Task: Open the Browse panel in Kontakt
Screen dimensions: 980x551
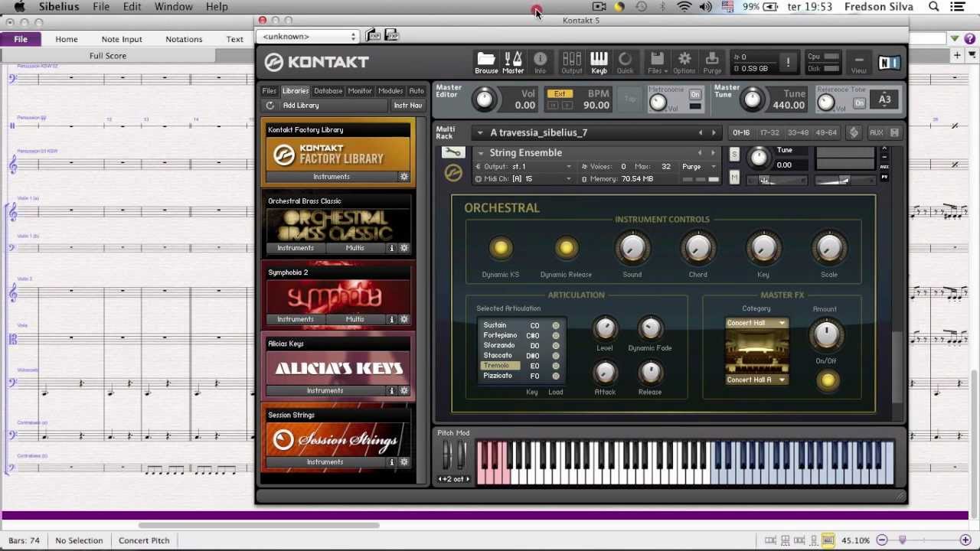Action: (486, 63)
